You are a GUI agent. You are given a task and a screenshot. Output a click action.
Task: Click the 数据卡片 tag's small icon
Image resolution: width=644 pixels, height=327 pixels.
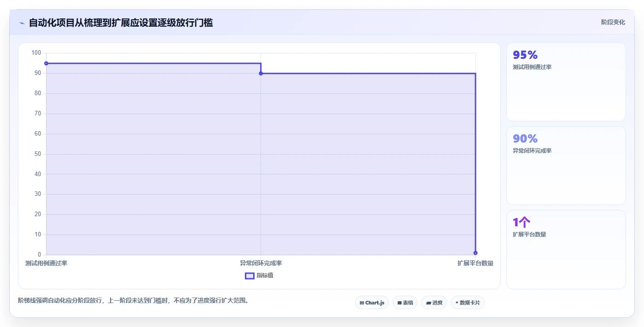pyautogui.click(x=457, y=303)
